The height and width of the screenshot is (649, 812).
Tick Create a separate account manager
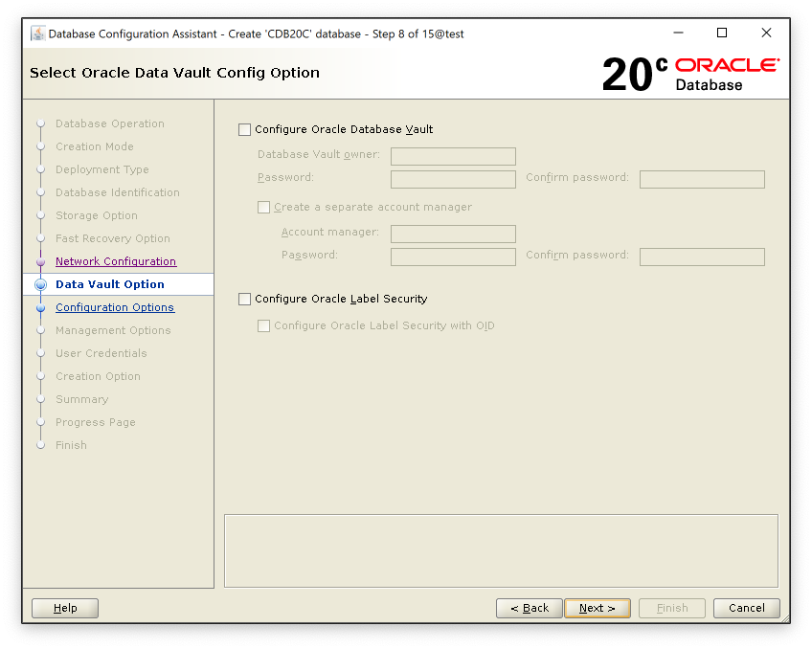(263, 207)
